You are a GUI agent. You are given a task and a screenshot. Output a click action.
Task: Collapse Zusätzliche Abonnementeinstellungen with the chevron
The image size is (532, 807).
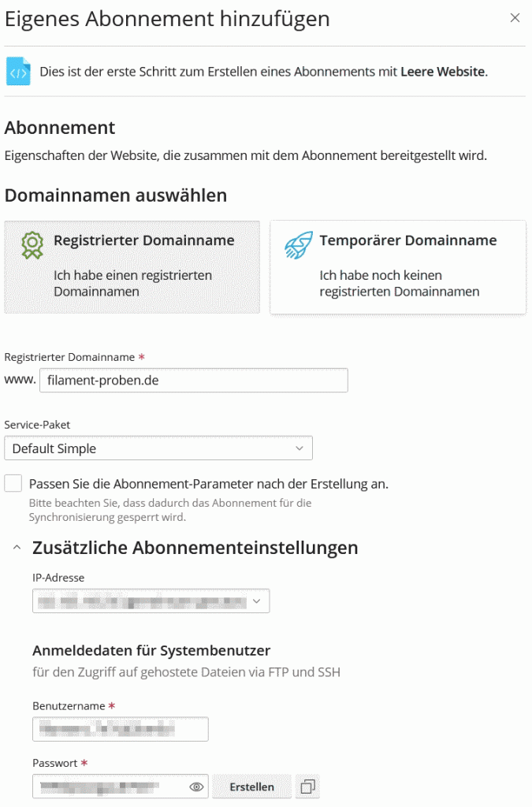pyautogui.click(x=17, y=548)
